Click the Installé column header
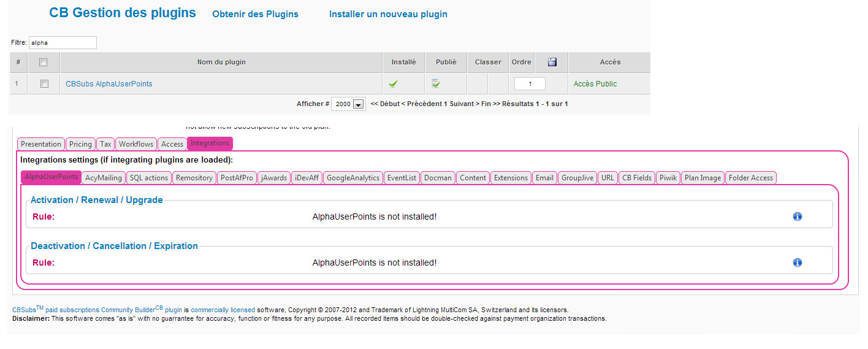The image size is (868, 349). tap(403, 62)
